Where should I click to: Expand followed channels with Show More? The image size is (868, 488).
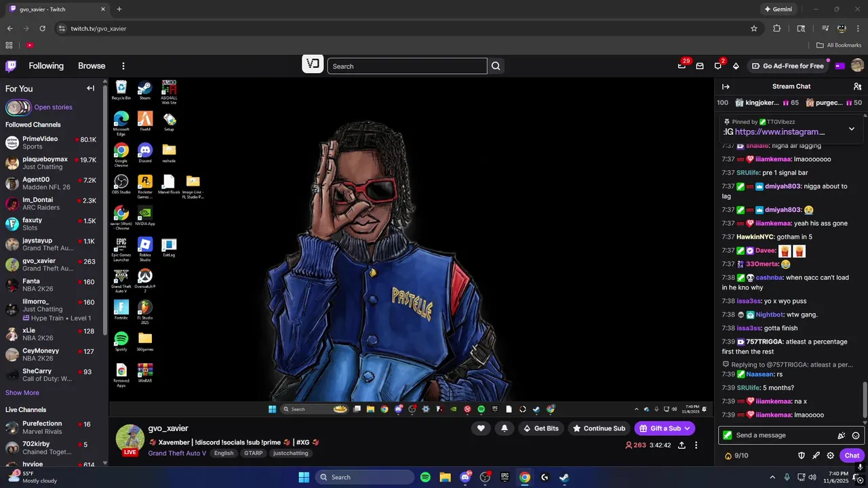click(22, 392)
